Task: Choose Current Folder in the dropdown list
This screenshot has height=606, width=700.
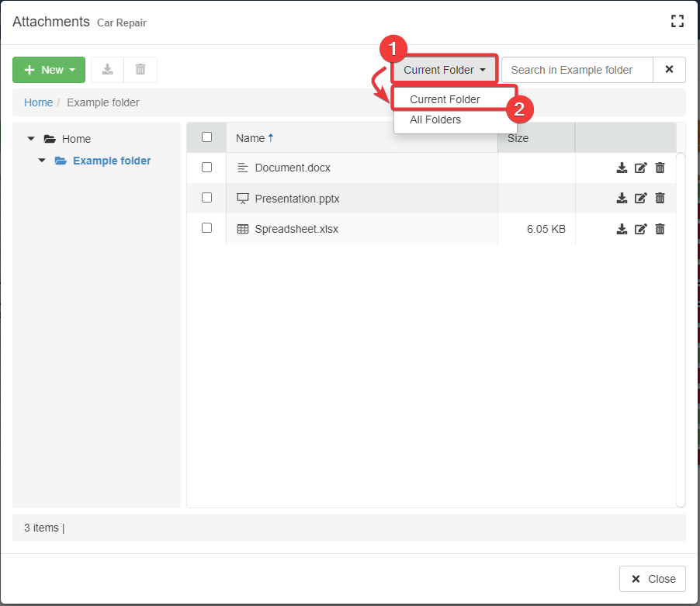Action: click(x=445, y=99)
